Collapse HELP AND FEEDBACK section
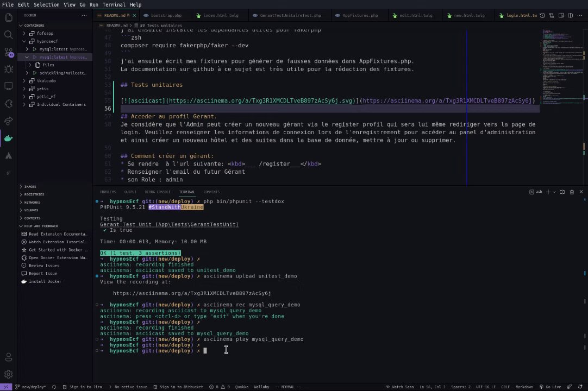The image size is (588, 391). click(x=21, y=226)
